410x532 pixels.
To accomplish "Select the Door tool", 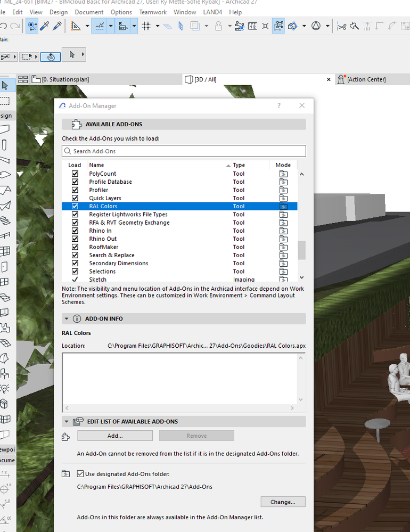I will pos(5,267).
